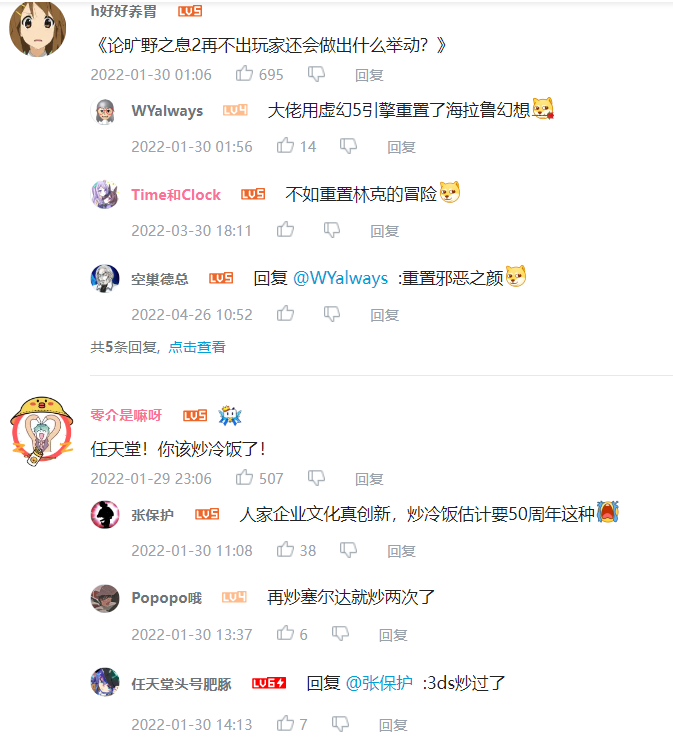Reply to Time和Clock's comment
Image resolution: width=673 pixels, height=745 pixels.
pos(385,231)
